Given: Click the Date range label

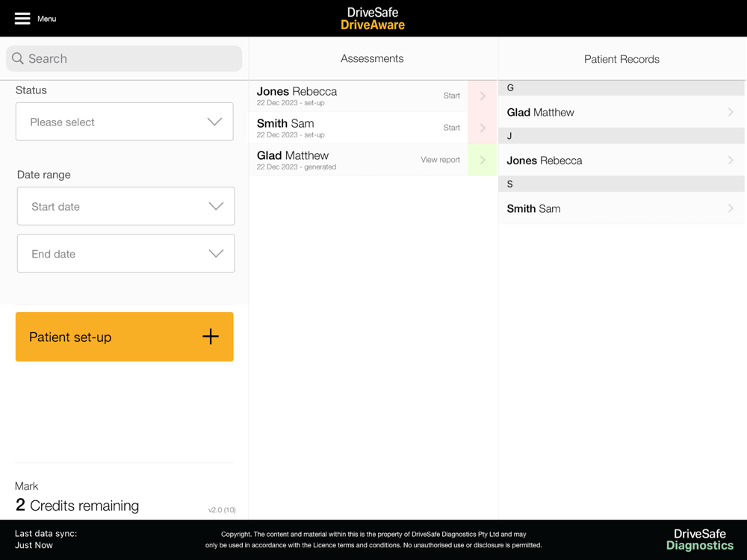Looking at the screenshot, I should pyautogui.click(x=44, y=175).
